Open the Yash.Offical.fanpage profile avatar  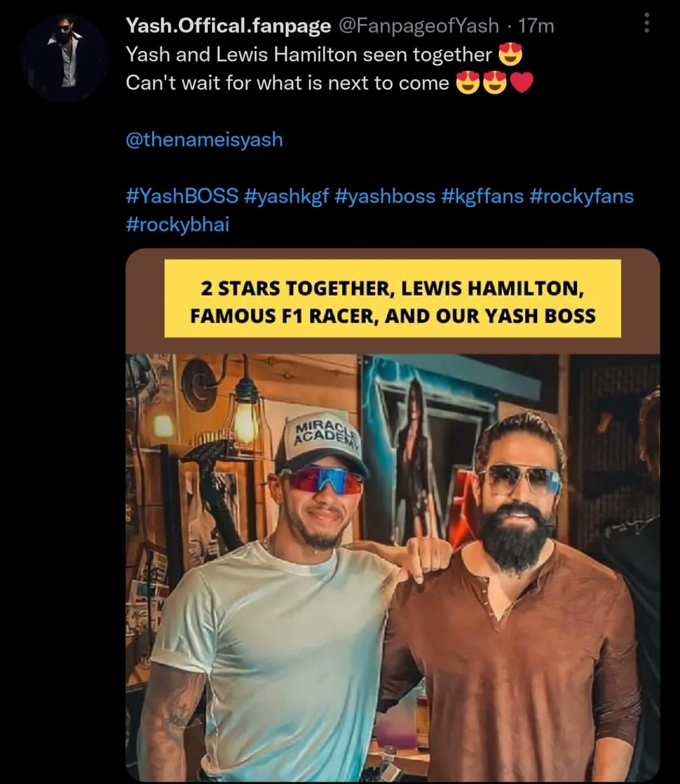[x=64, y=58]
